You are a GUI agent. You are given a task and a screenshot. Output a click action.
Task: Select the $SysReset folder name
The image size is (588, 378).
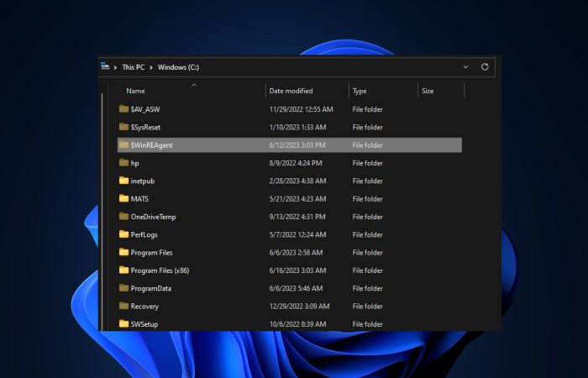pyautogui.click(x=145, y=127)
